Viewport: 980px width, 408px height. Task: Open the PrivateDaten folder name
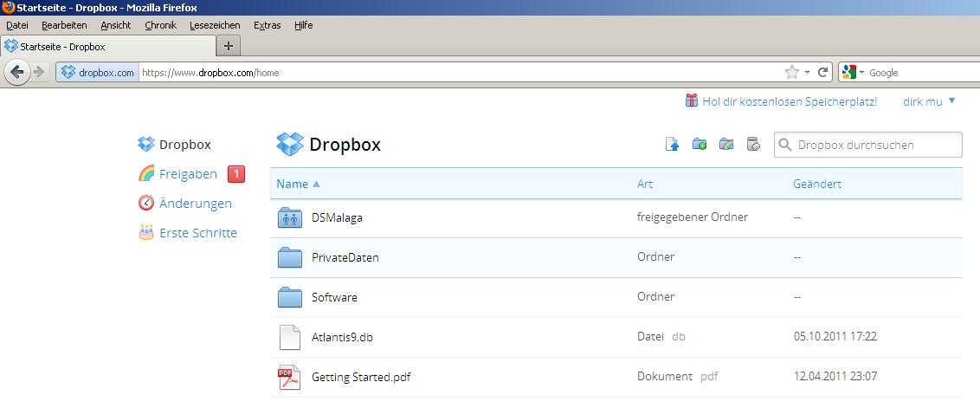tap(345, 257)
